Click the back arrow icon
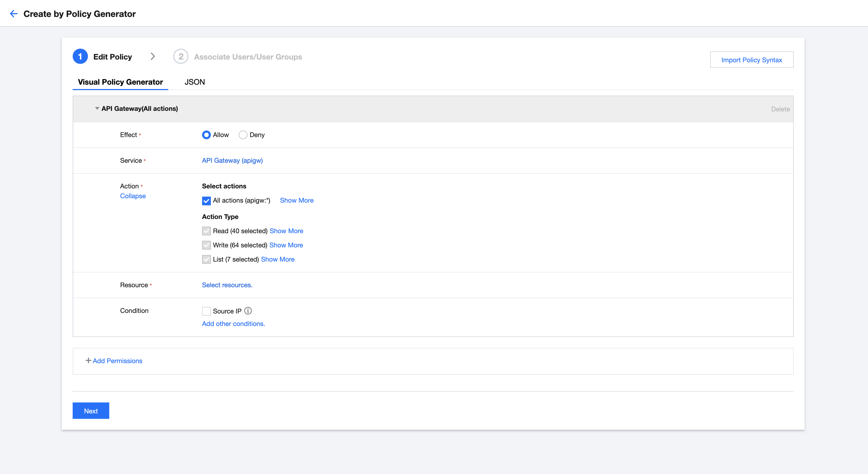868x474 pixels. pyautogui.click(x=13, y=14)
